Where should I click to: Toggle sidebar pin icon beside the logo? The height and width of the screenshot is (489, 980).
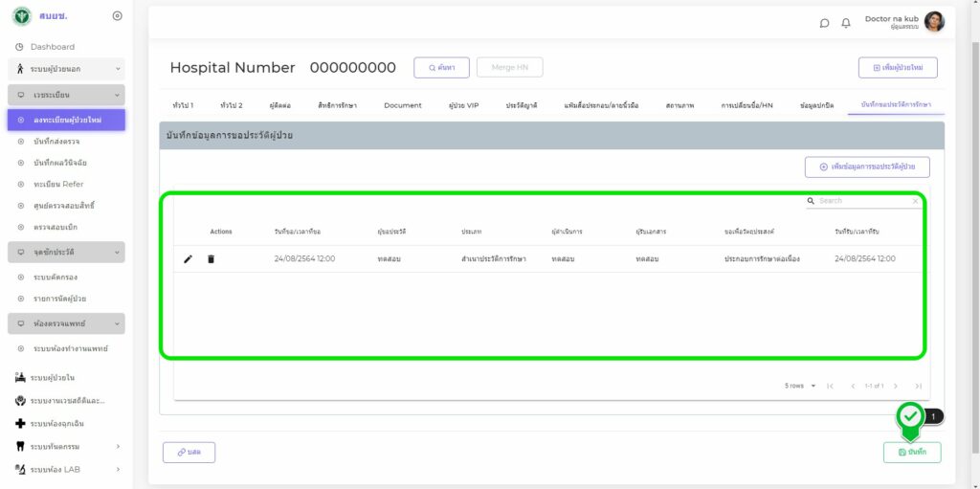(x=117, y=16)
